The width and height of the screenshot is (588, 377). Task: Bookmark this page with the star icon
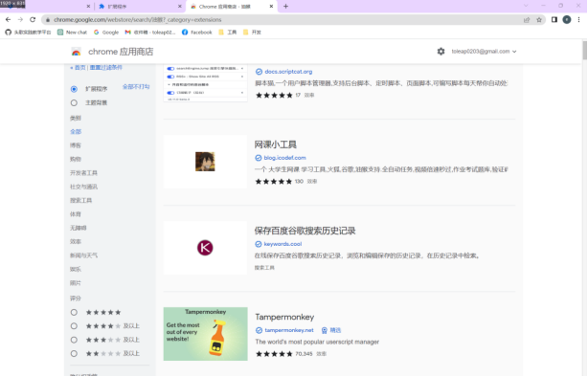(539, 20)
